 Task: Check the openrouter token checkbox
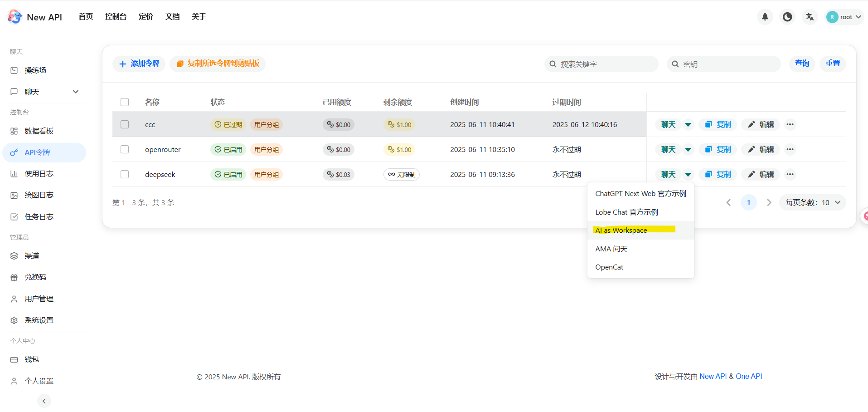[x=125, y=149]
